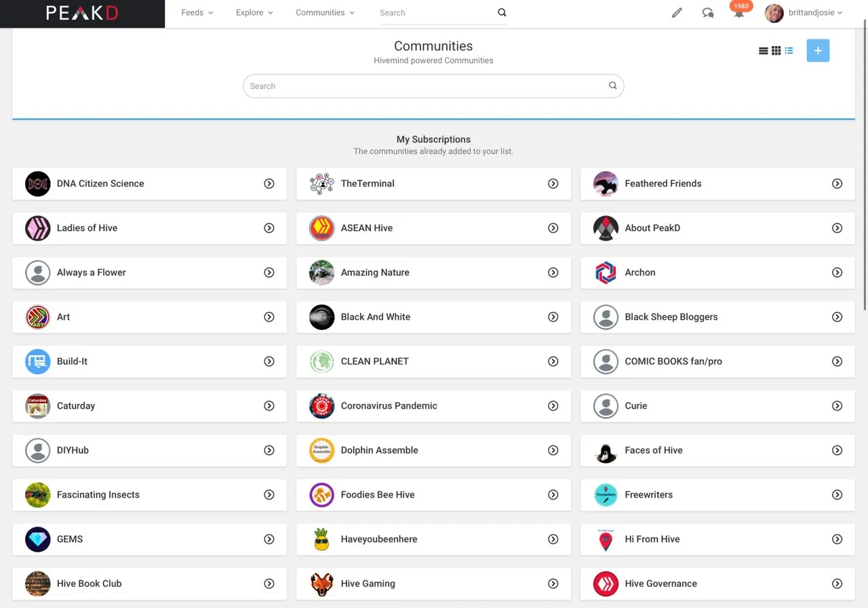Open COMIC BOOKS fan/pro arrow icon
868x608 pixels.
(837, 361)
